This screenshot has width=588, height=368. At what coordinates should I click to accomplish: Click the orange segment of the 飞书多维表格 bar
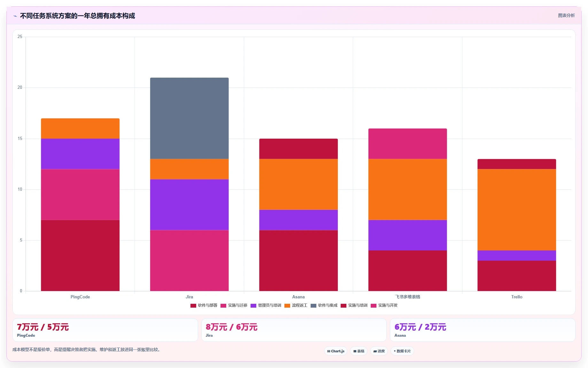[x=408, y=189]
